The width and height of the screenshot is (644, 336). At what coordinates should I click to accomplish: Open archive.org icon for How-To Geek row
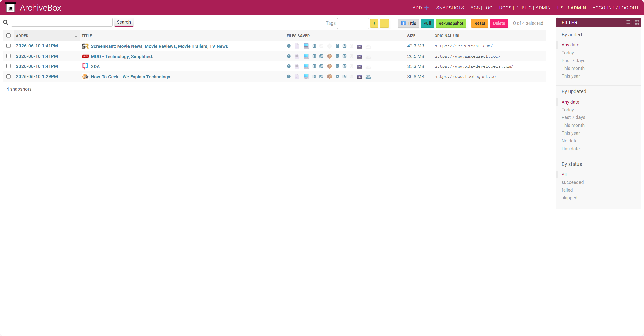pos(368,77)
